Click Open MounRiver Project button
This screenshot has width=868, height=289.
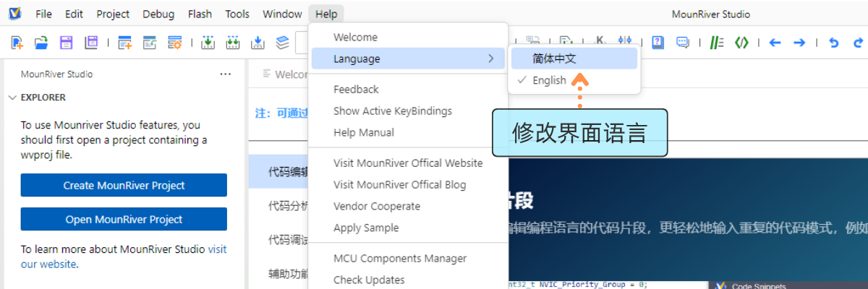tap(124, 219)
